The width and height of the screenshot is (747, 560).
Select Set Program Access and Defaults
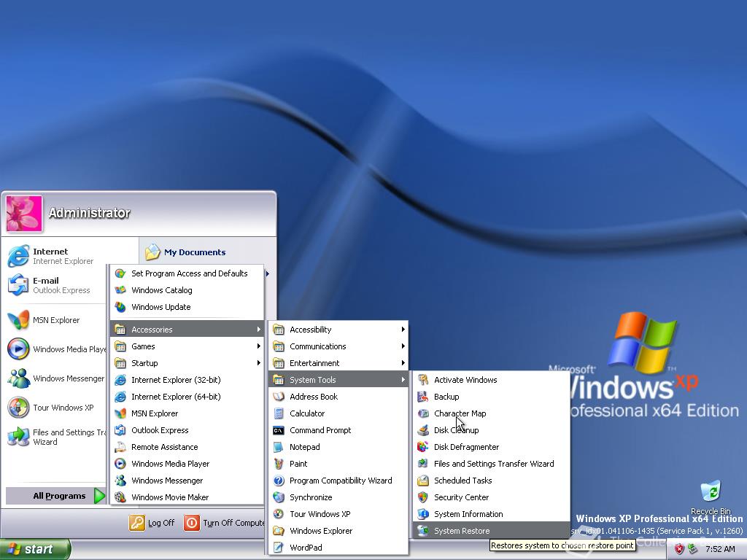(x=187, y=273)
